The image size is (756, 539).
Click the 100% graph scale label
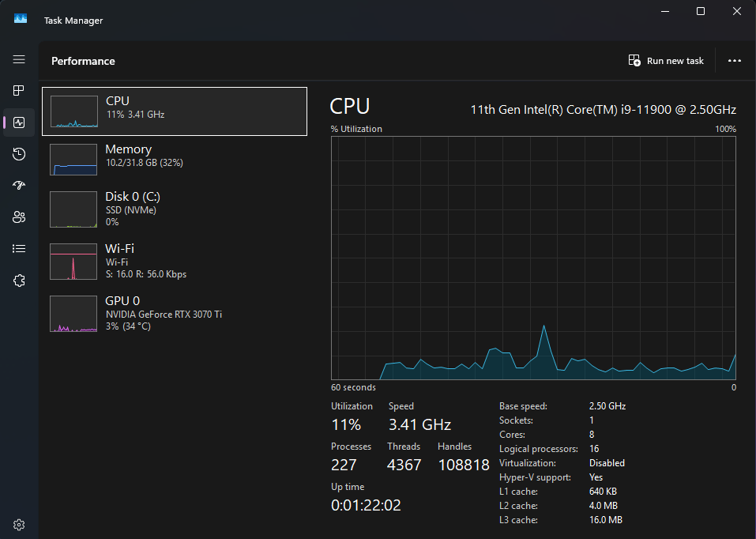pyautogui.click(x=726, y=129)
